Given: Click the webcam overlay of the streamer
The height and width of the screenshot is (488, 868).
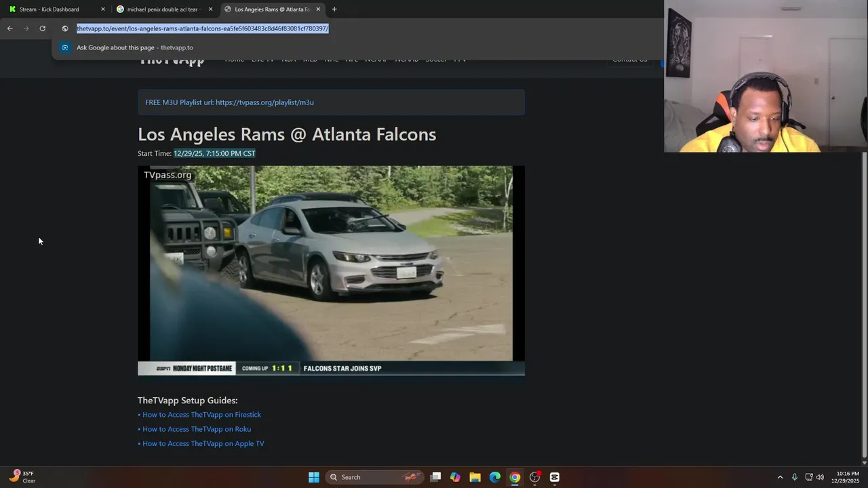Looking at the screenshot, I should tap(766, 76).
